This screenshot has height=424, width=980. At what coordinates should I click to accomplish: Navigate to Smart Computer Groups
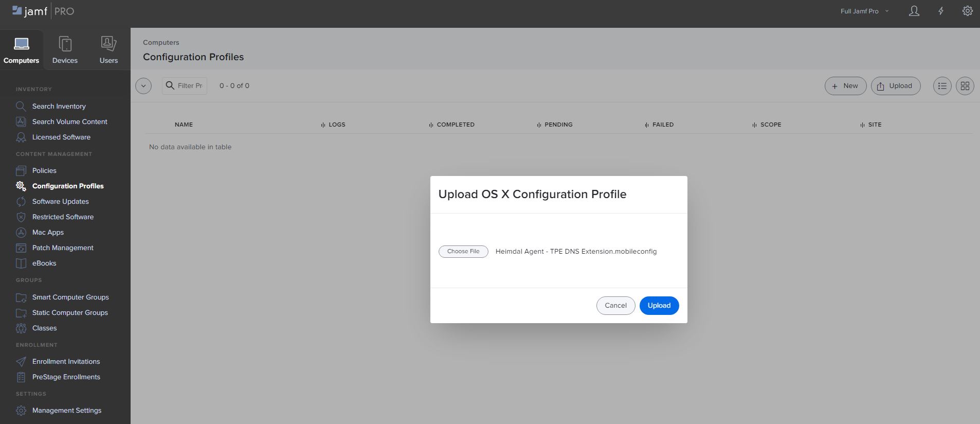(x=70, y=297)
